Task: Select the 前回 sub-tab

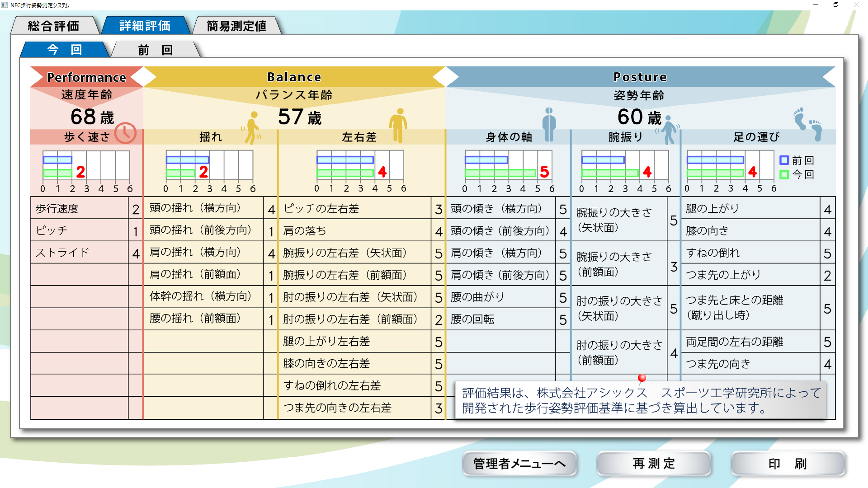Action: tap(155, 50)
